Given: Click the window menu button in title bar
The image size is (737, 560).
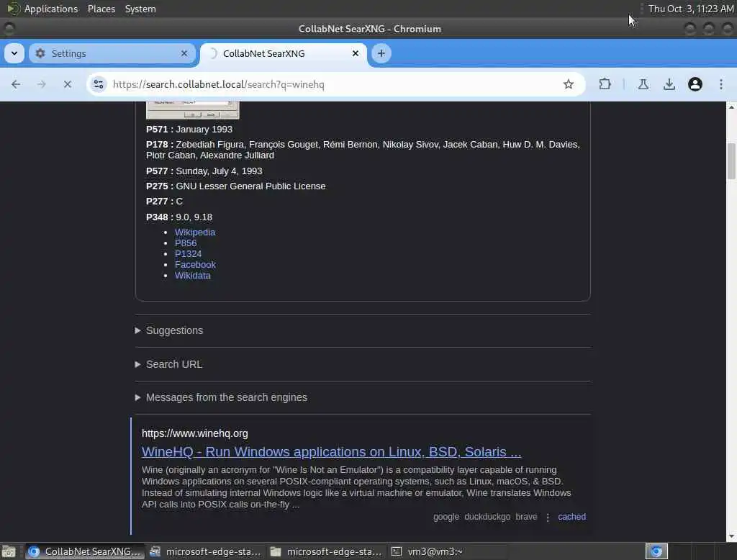Looking at the screenshot, I should [9, 29].
